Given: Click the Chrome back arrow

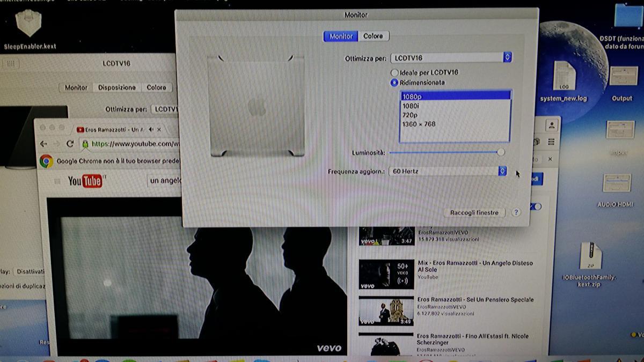Looking at the screenshot, I should tap(43, 144).
